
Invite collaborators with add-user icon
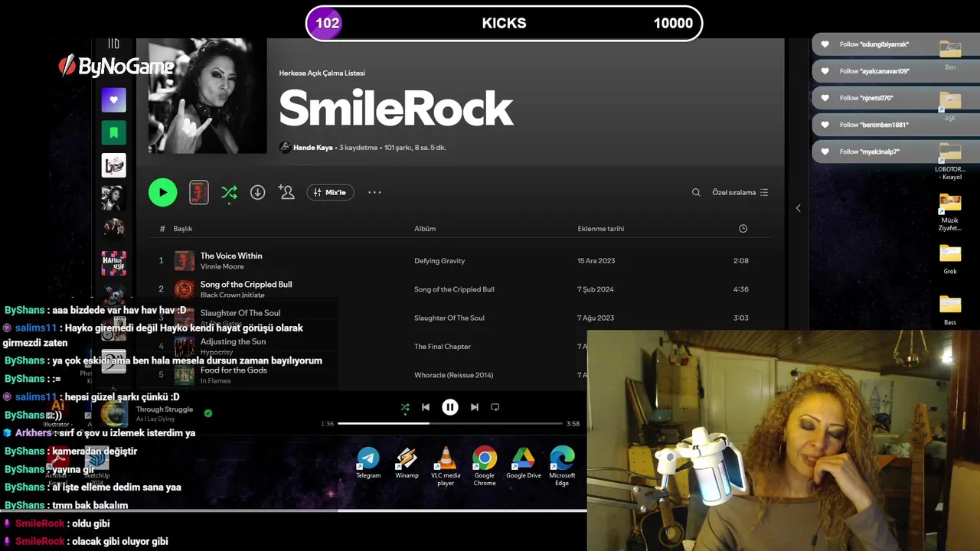286,193
